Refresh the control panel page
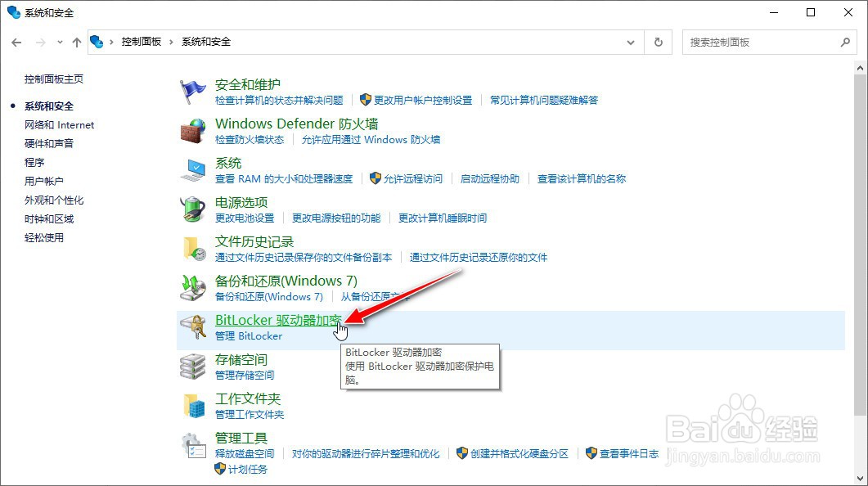The height and width of the screenshot is (486, 868). (x=659, y=42)
